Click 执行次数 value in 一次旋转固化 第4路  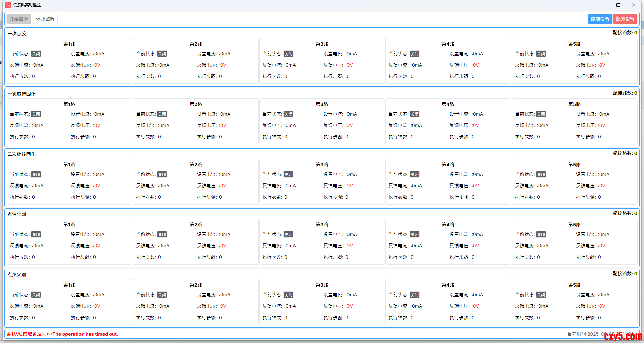pyautogui.click(x=412, y=137)
